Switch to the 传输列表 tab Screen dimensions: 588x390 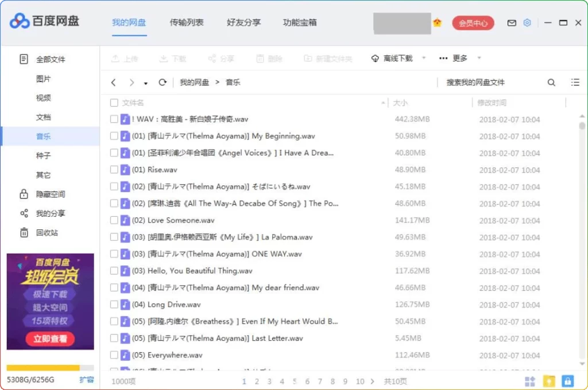(x=187, y=22)
